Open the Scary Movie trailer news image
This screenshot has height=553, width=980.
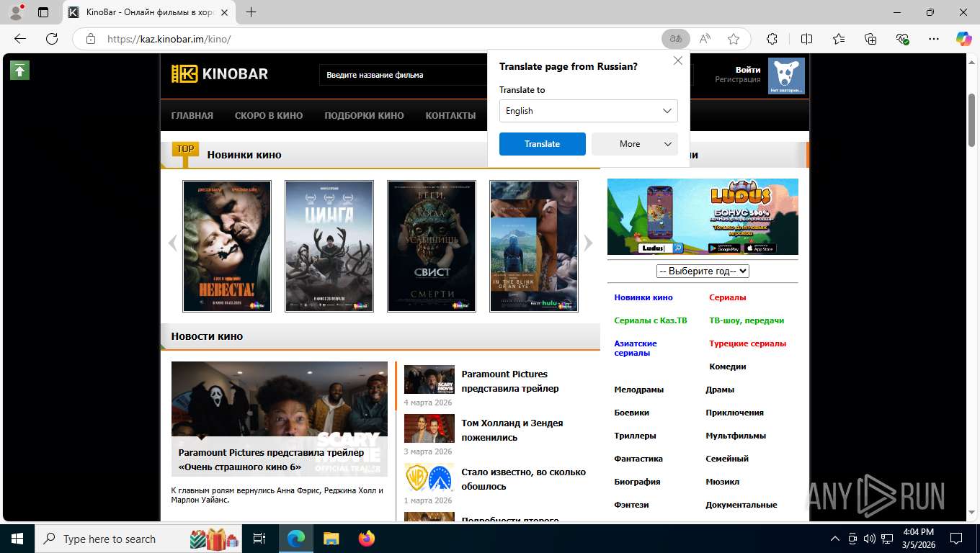pos(280,419)
